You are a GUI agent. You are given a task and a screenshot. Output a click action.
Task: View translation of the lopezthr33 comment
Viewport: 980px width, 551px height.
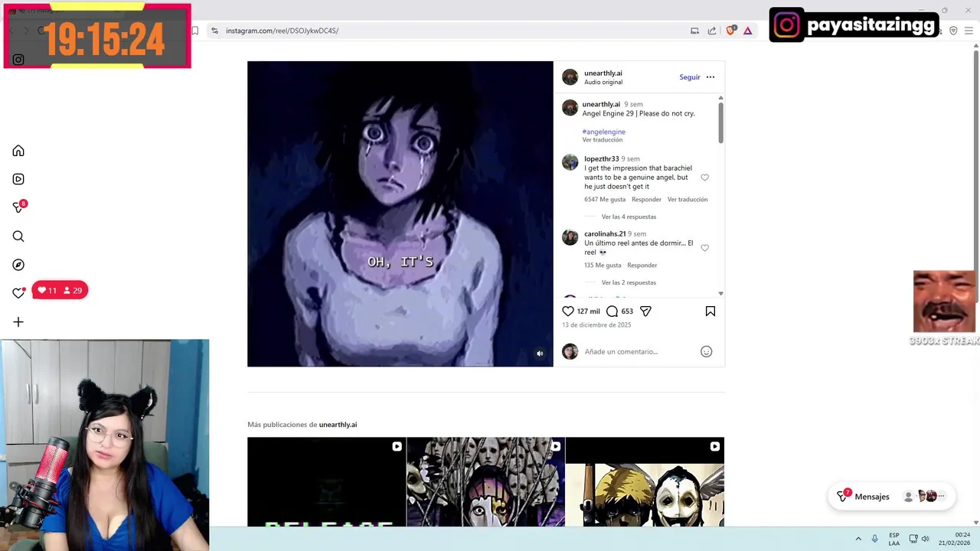click(688, 200)
